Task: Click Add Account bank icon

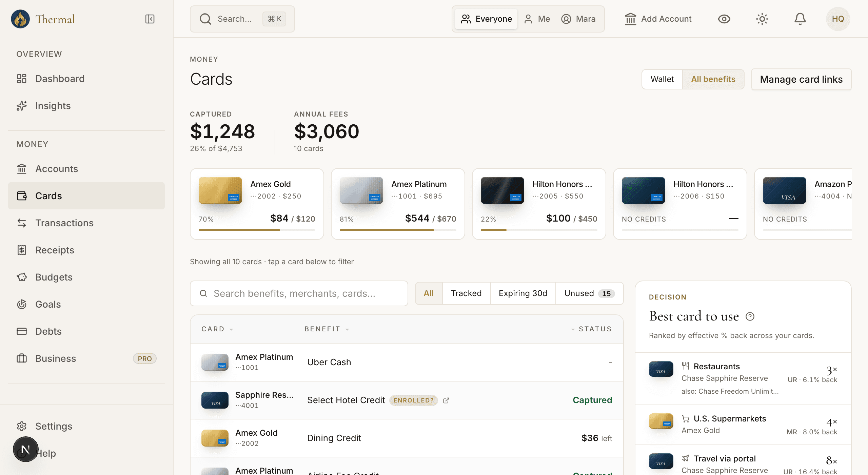Action: click(x=630, y=19)
